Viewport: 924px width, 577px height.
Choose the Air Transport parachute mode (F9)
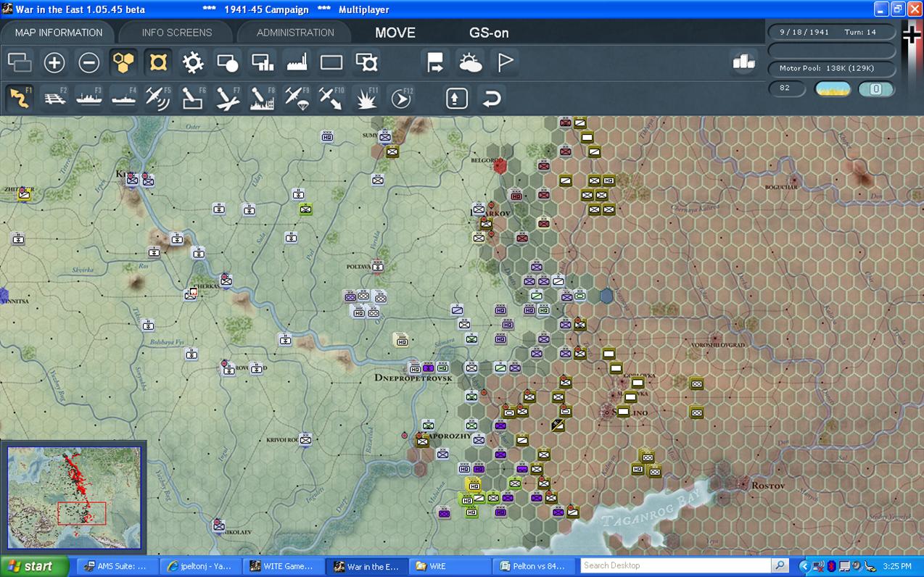(x=297, y=98)
